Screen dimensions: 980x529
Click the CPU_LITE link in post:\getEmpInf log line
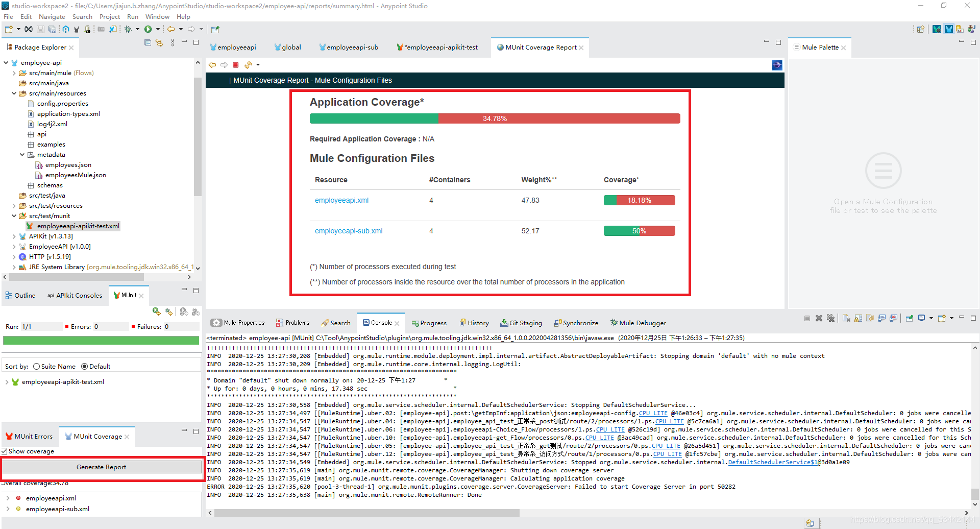pyautogui.click(x=653, y=413)
